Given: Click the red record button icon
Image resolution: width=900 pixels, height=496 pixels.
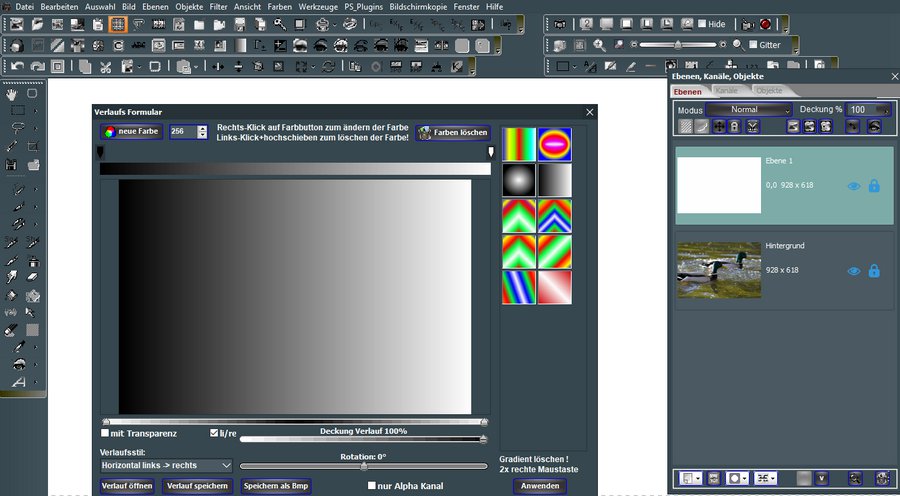Looking at the screenshot, I should [x=765, y=23].
